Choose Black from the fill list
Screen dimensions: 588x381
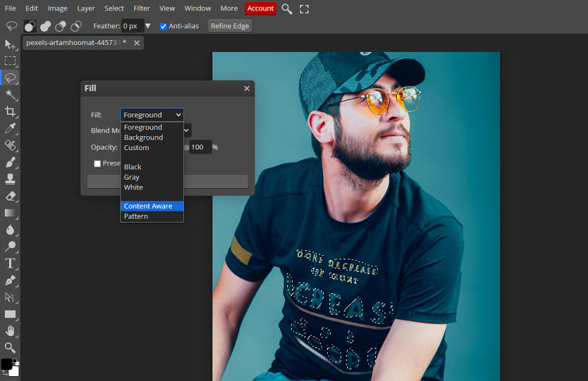pyautogui.click(x=152, y=167)
